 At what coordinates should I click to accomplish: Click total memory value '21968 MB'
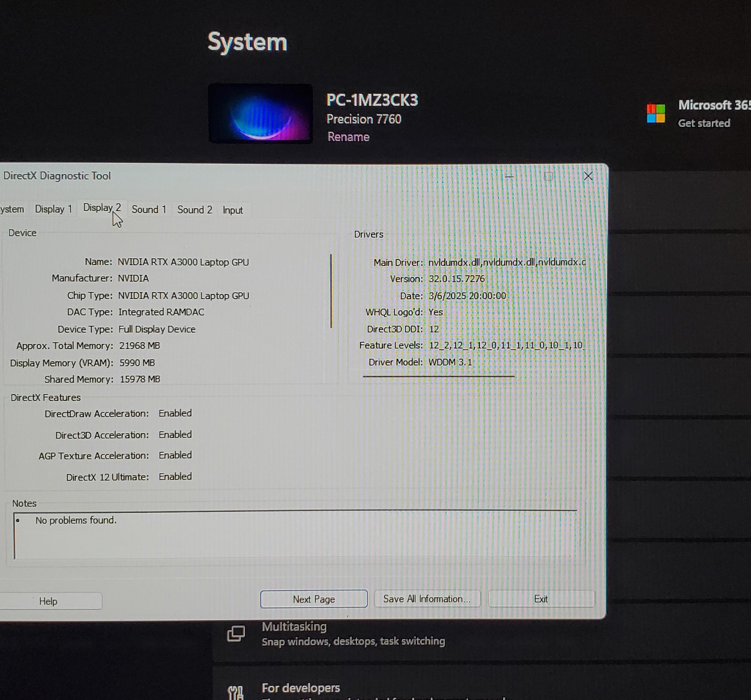pyautogui.click(x=139, y=346)
